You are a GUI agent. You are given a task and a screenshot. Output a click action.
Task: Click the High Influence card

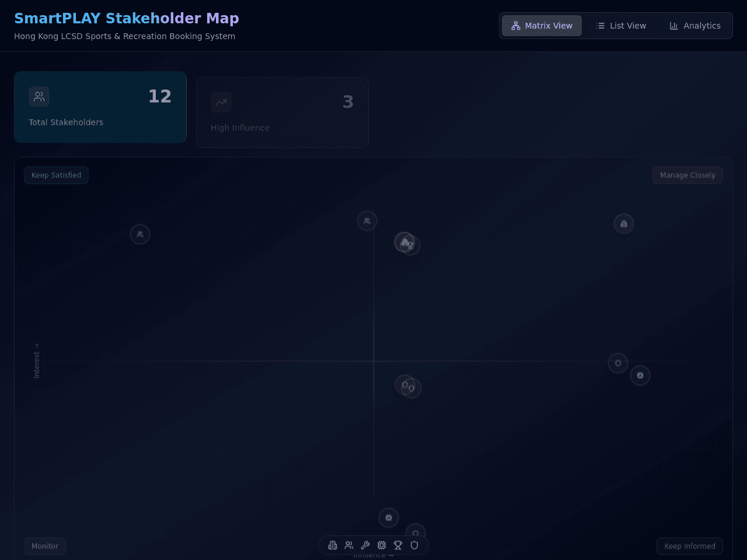point(282,113)
